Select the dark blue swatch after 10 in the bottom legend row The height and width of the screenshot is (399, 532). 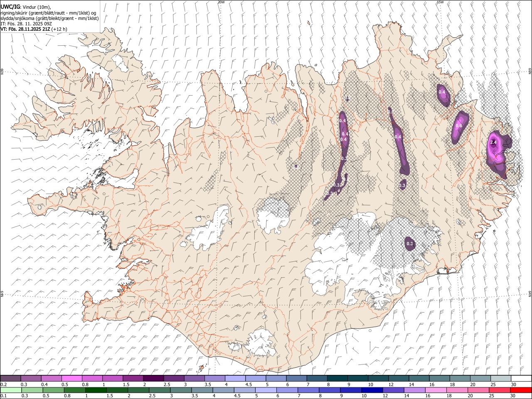tap(371, 390)
